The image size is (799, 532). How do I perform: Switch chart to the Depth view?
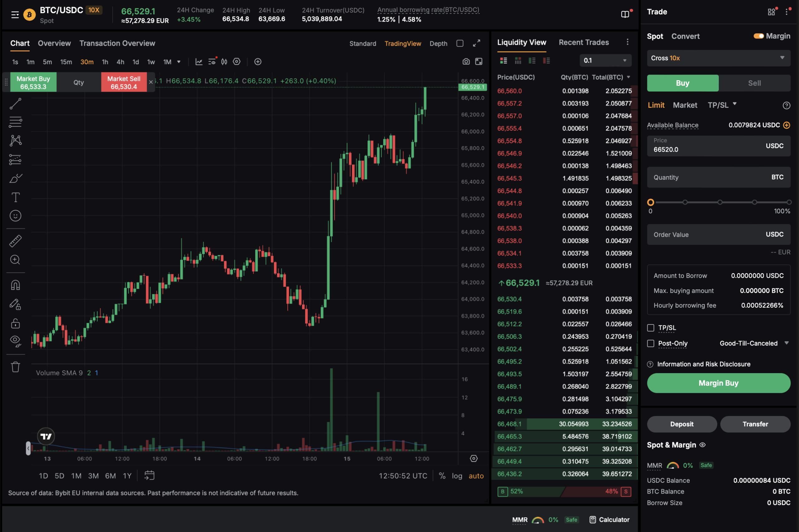coord(438,43)
